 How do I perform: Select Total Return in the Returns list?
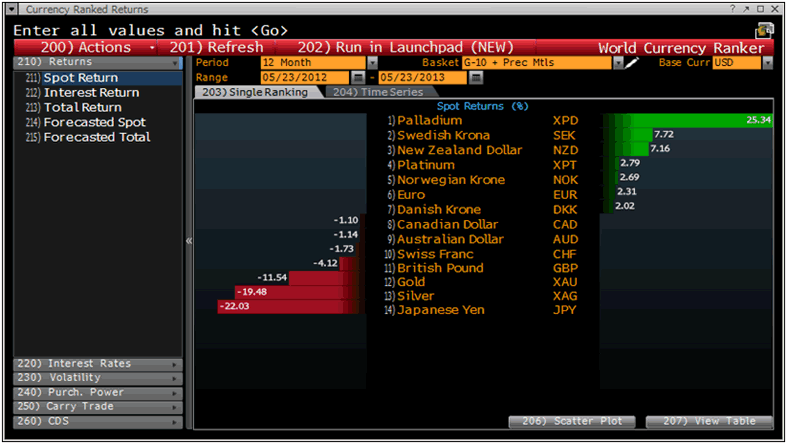pyautogui.click(x=82, y=107)
